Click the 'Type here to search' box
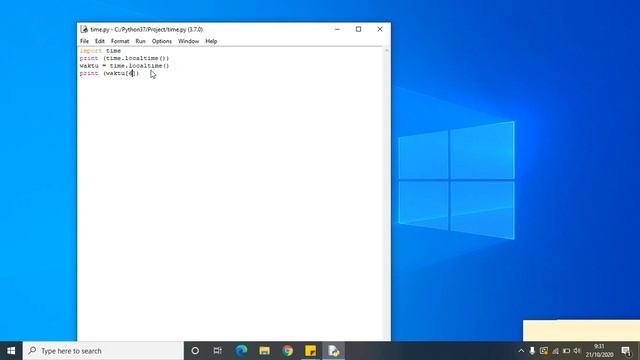This screenshot has height=360, width=640. click(x=103, y=351)
